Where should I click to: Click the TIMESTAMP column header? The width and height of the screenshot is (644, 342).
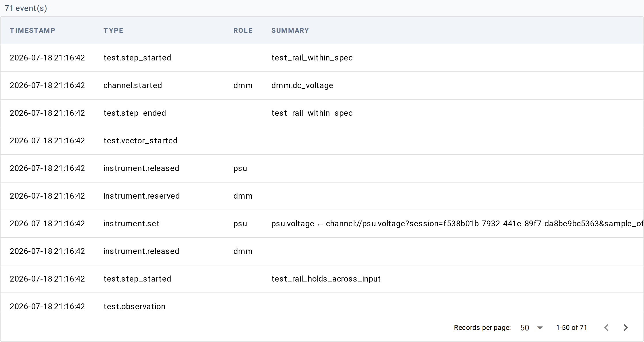[x=32, y=31]
